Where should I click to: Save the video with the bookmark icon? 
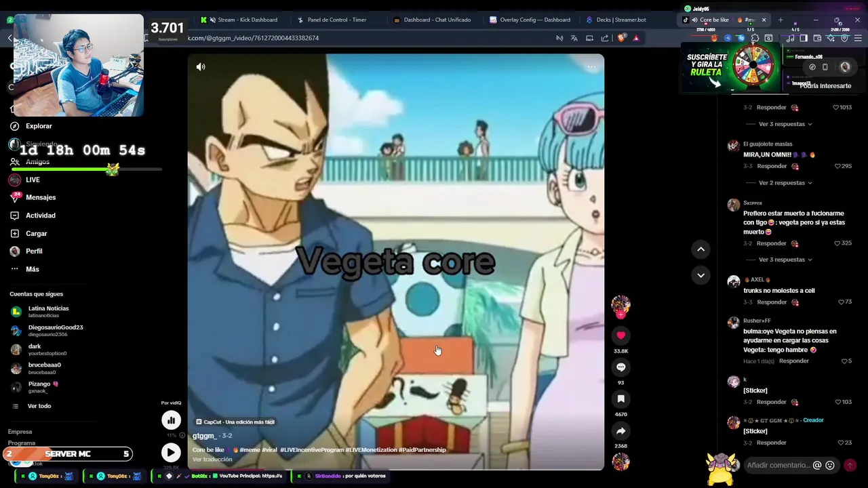620,399
